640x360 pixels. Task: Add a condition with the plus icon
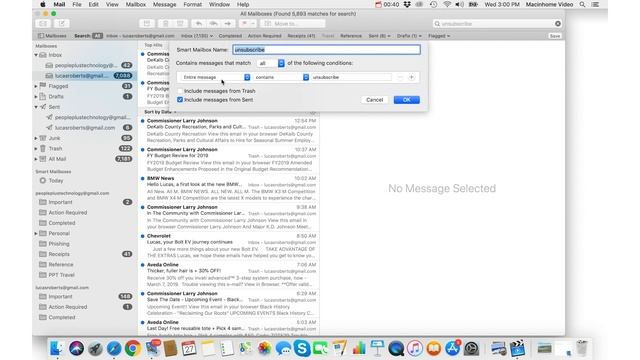pos(411,77)
